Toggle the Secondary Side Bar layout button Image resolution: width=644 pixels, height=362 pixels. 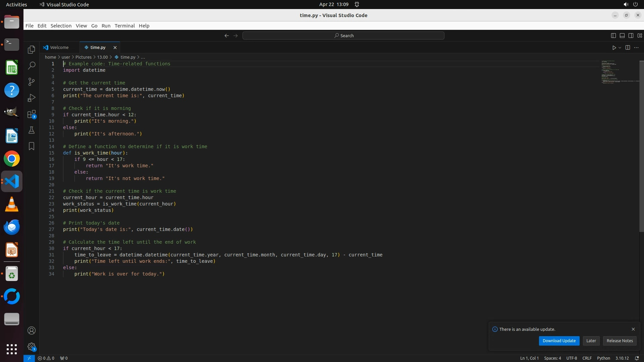pyautogui.click(x=631, y=36)
